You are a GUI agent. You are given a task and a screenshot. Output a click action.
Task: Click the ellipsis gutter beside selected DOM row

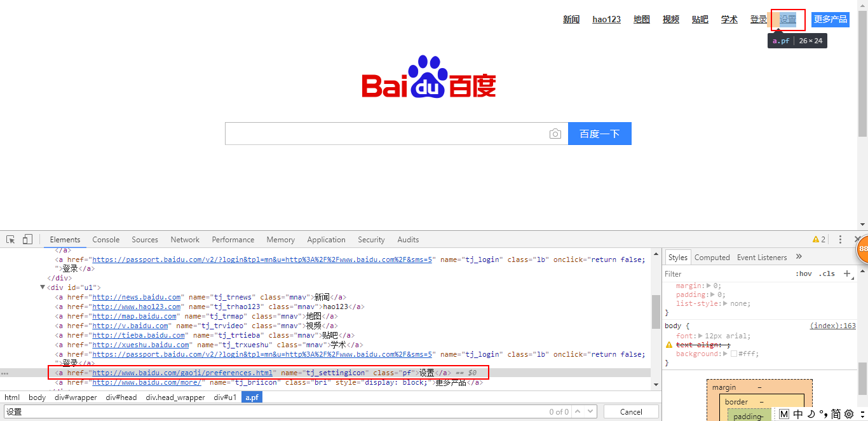[4, 373]
